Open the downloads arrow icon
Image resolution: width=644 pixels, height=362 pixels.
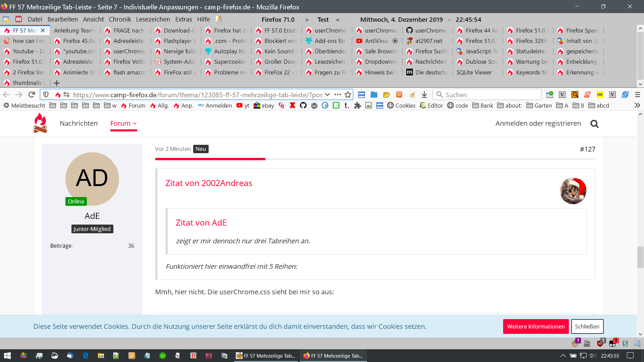424,95
